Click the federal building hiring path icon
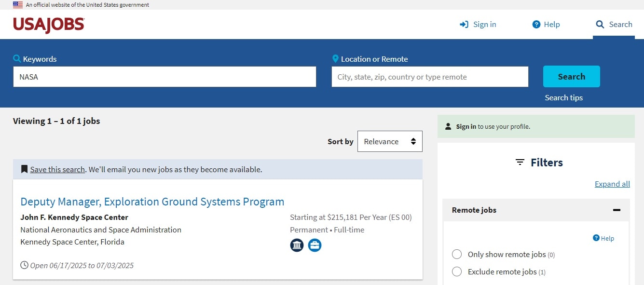The width and height of the screenshot is (644, 285). [297, 245]
